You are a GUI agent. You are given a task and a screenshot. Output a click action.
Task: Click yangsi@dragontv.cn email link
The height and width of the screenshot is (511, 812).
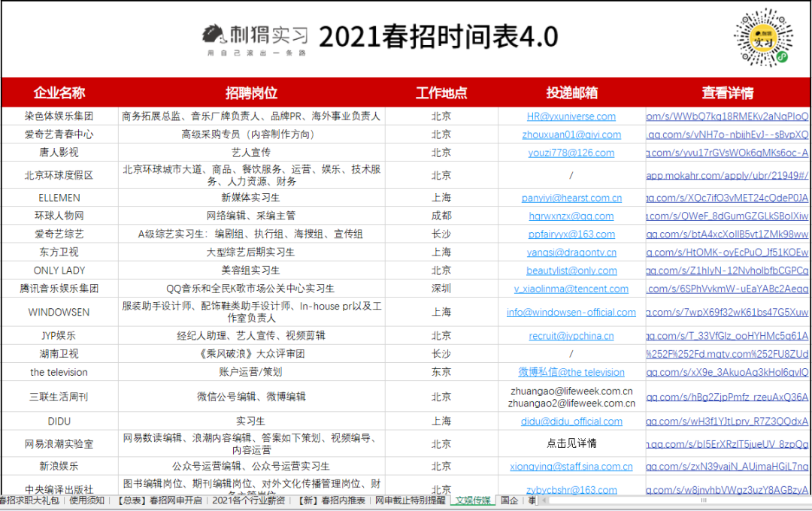point(571,252)
